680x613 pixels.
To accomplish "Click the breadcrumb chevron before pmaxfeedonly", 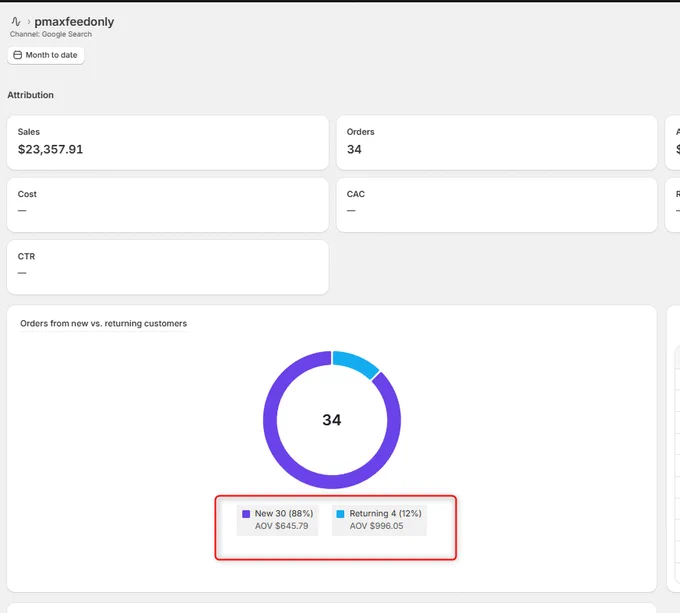I will (x=29, y=21).
